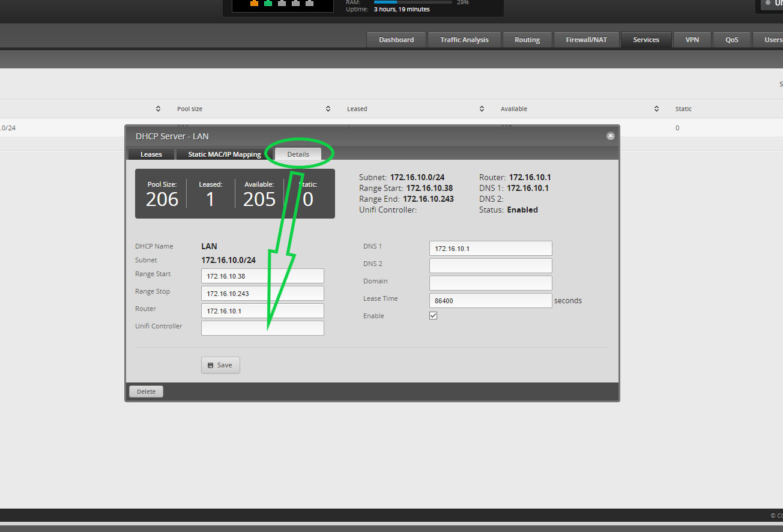Image resolution: width=783 pixels, height=532 pixels.
Task: Select the Details tab
Action: [298, 154]
